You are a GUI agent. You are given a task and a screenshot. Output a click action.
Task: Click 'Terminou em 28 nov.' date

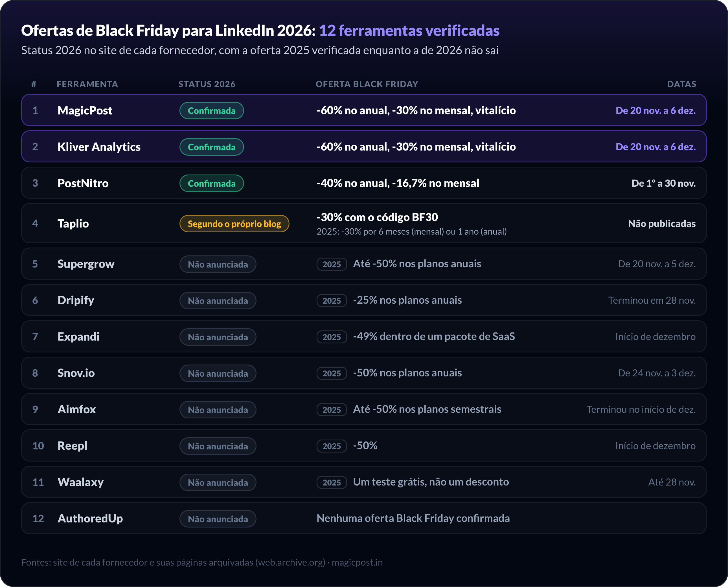point(652,300)
